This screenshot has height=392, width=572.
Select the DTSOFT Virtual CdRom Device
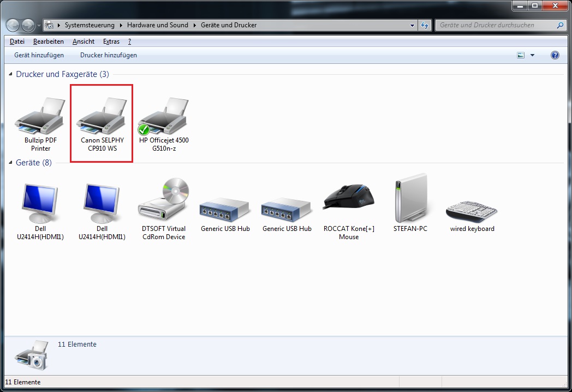[x=164, y=210]
